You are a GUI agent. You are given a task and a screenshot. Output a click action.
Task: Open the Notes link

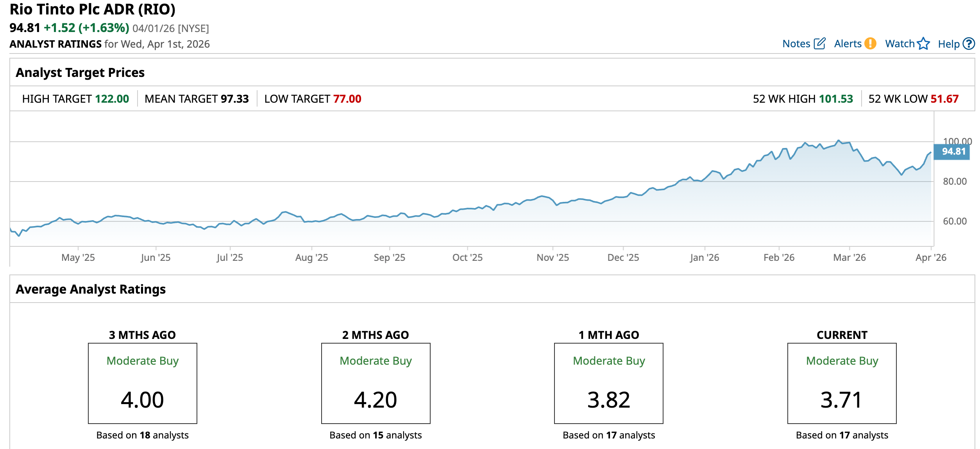click(x=796, y=44)
